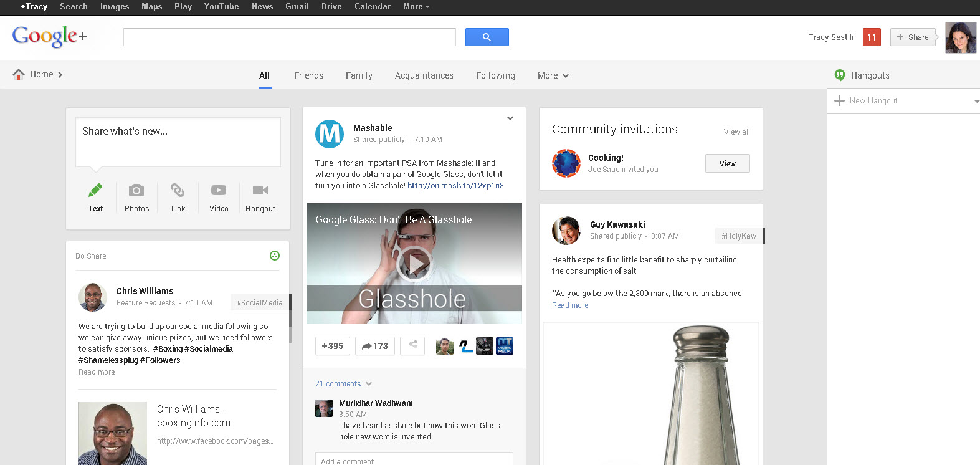980x465 pixels.
Task: Click the blue search magnifier button
Action: pyautogui.click(x=487, y=37)
